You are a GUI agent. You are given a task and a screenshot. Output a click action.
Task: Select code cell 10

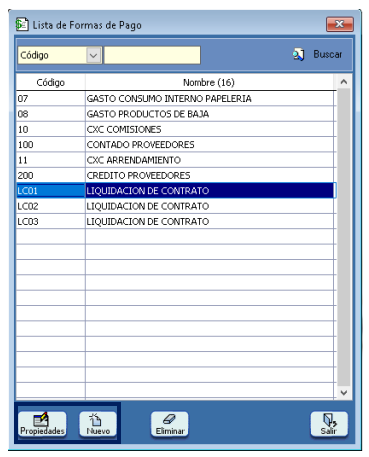(51, 129)
